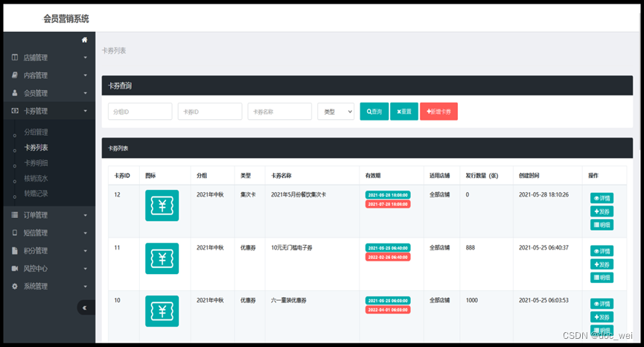
Task: Click the 重置 reset button
Action: pyautogui.click(x=404, y=111)
